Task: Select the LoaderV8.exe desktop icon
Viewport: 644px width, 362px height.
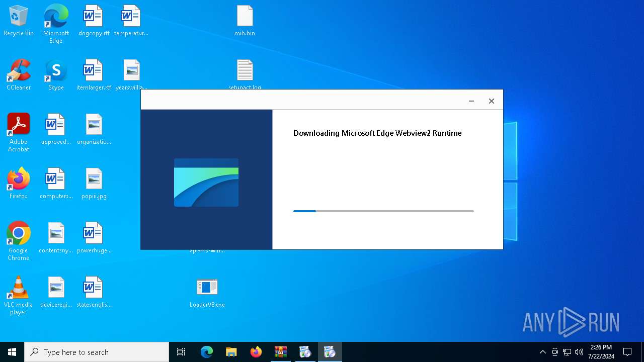Action: pos(207,293)
